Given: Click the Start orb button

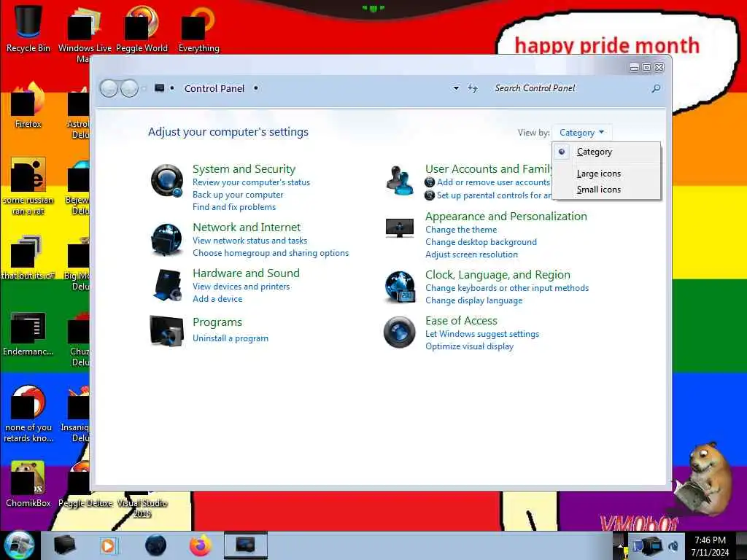Looking at the screenshot, I should tap(19, 545).
